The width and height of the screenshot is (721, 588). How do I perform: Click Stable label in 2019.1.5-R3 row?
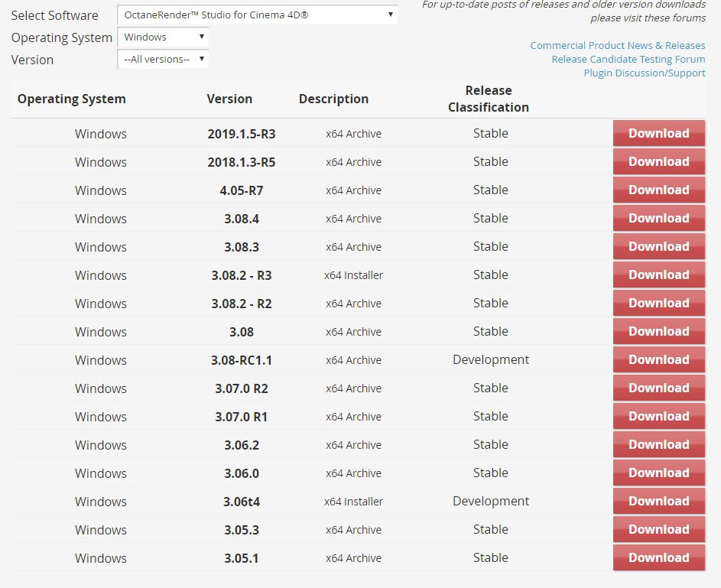coord(491,133)
